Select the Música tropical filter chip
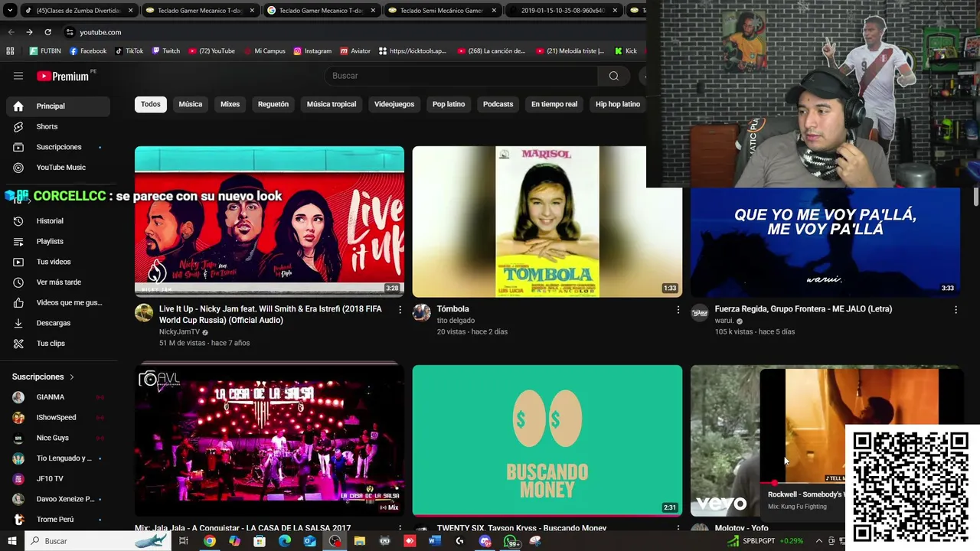 click(x=332, y=104)
